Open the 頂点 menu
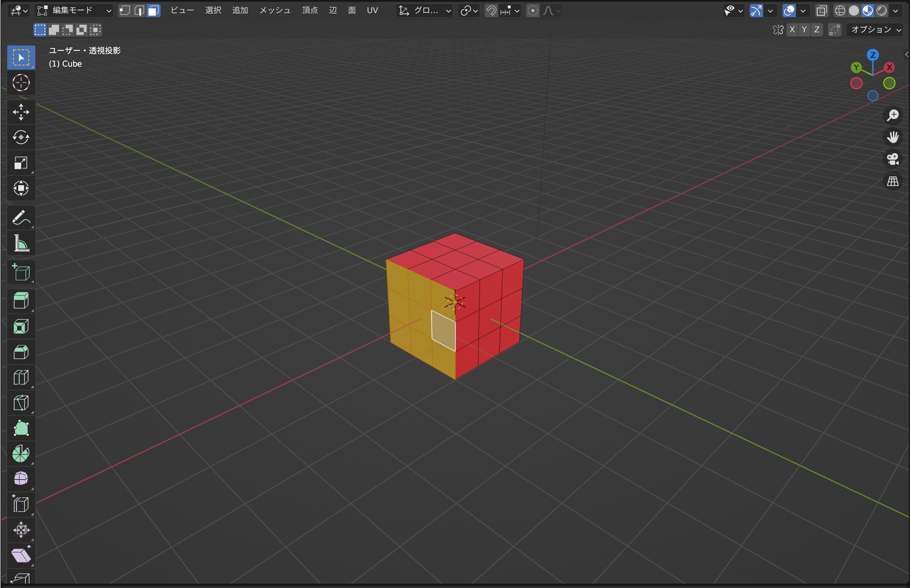This screenshot has height=588, width=910. click(310, 11)
